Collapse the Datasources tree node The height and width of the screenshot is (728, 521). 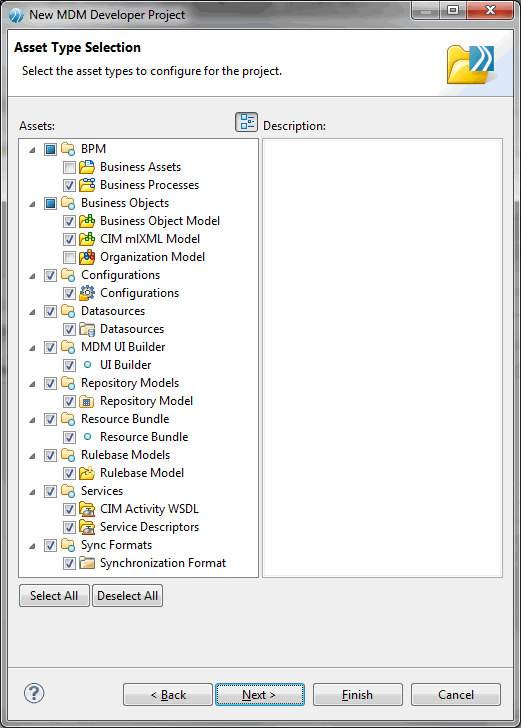32,312
